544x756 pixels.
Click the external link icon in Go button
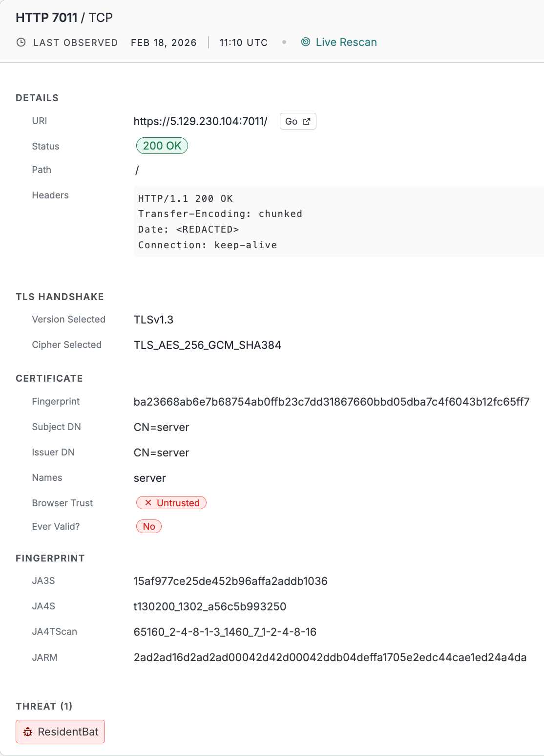[307, 122]
